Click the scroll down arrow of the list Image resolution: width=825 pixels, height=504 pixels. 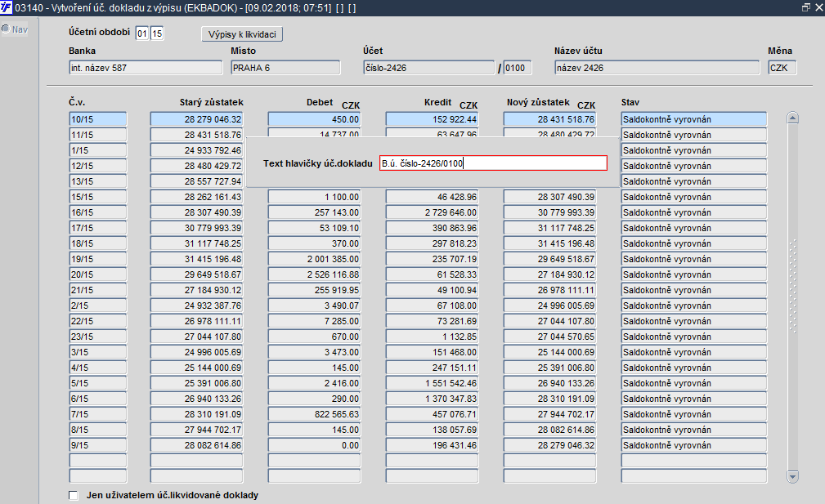tap(793, 477)
